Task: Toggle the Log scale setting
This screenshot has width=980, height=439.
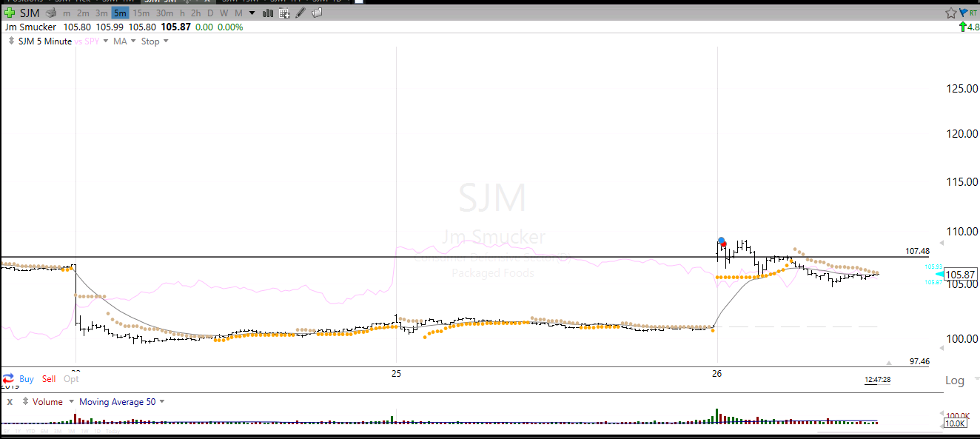Action: [x=955, y=381]
